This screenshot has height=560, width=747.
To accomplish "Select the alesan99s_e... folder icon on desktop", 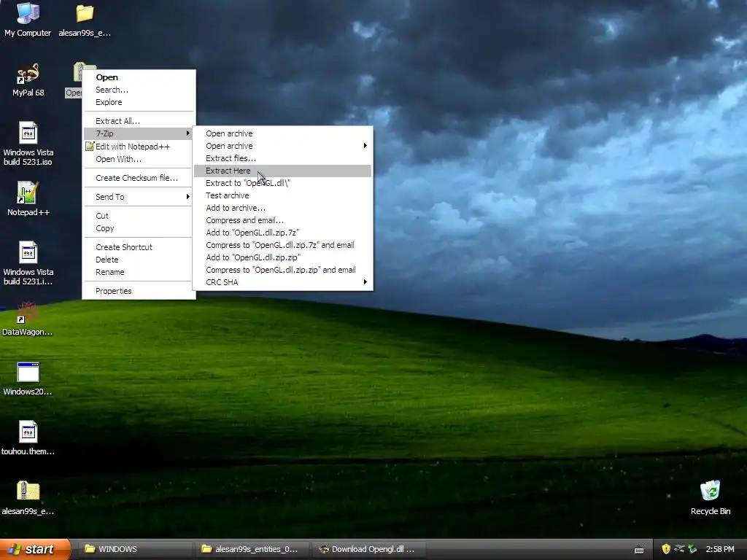I will point(85,19).
